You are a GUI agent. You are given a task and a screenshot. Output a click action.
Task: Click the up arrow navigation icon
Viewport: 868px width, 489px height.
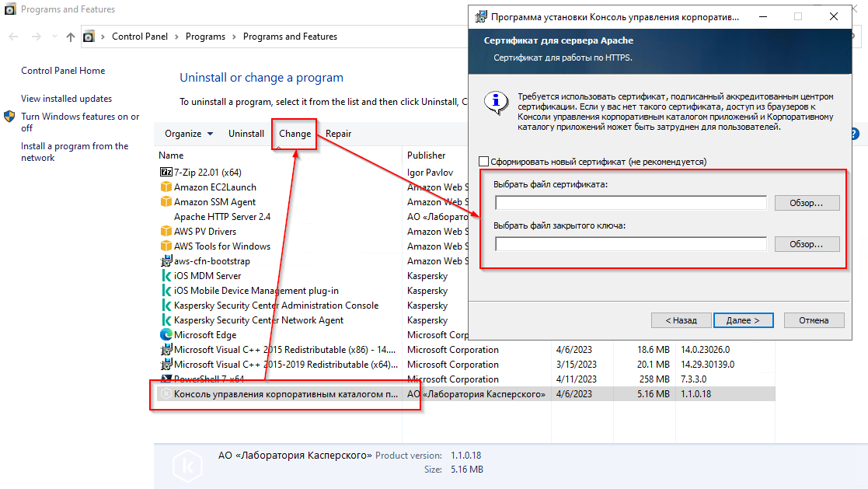71,37
